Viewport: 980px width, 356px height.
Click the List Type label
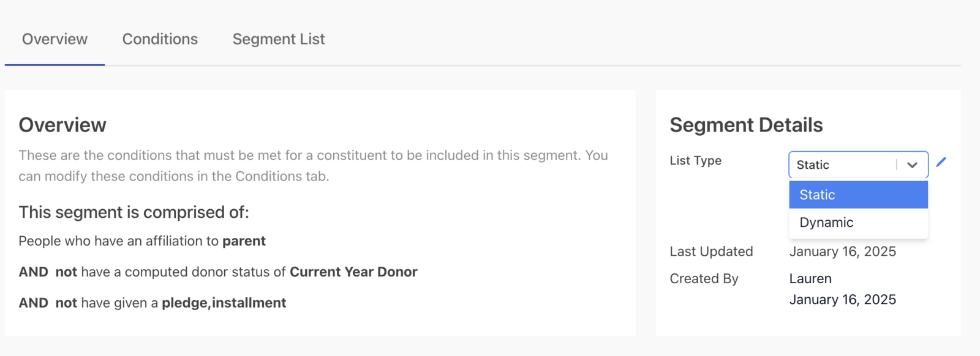695,161
